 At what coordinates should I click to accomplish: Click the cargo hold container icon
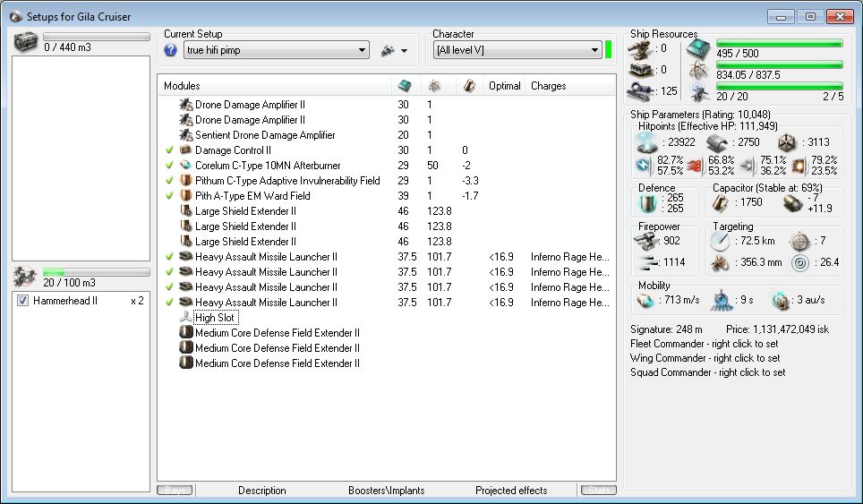pyautogui.click(x=25, y=42)
